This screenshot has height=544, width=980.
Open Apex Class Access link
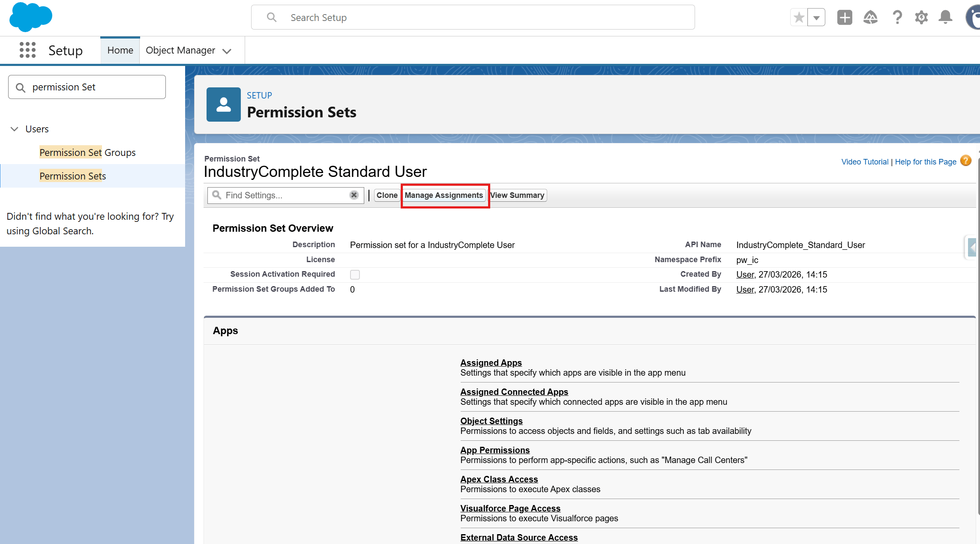coord(499,479)
